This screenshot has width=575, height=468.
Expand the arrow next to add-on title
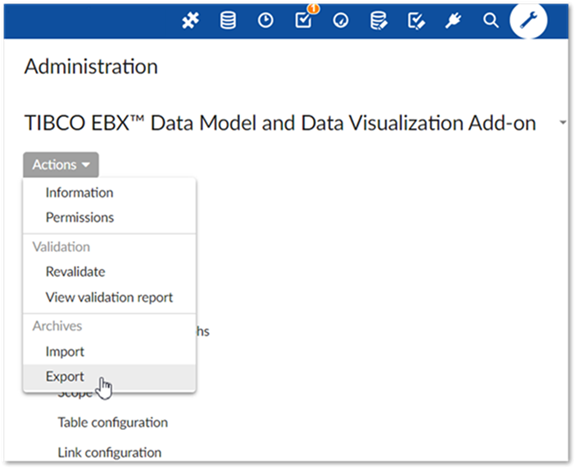563,123
